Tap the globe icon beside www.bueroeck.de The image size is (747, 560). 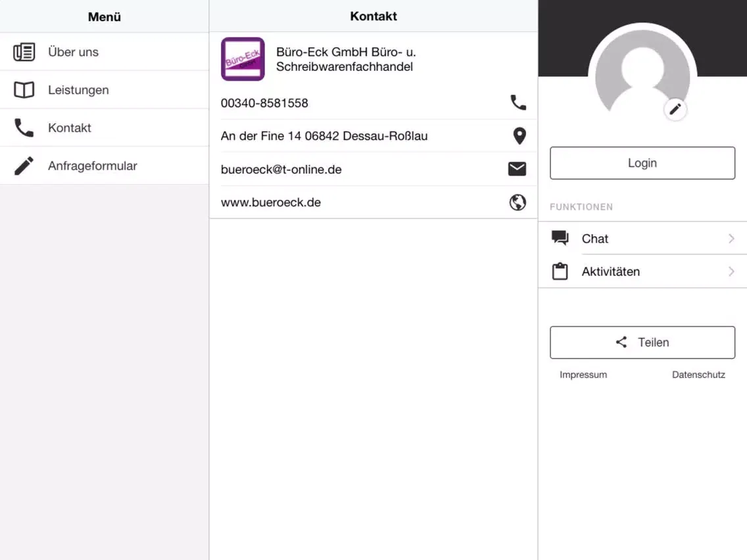(518, 202)
